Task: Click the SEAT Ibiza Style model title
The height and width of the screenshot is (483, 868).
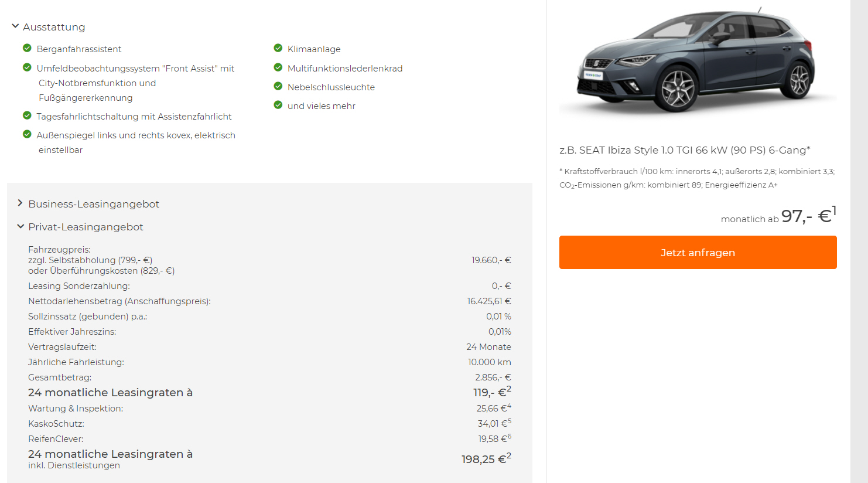Action: [x=685, y=150]
